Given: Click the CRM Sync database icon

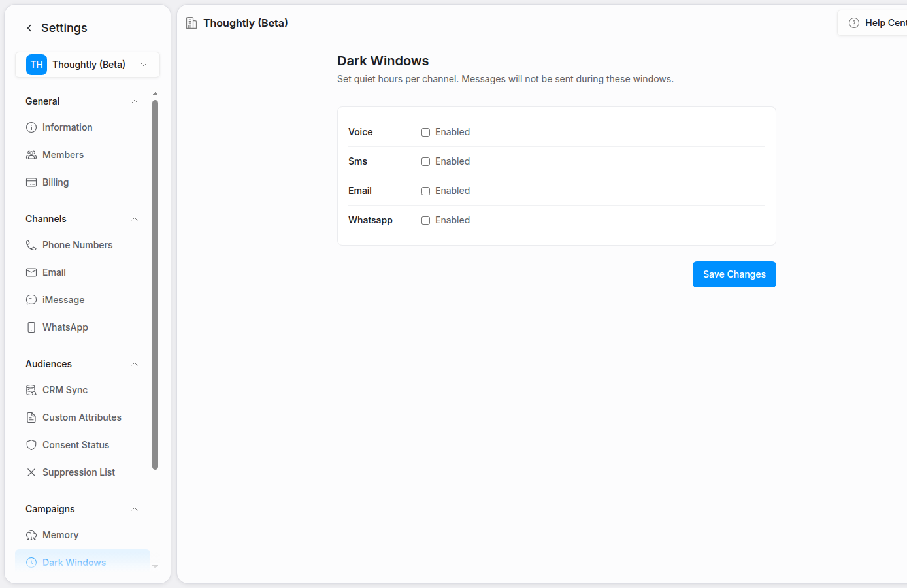Looking at the screenshot, I should [31, 390].
